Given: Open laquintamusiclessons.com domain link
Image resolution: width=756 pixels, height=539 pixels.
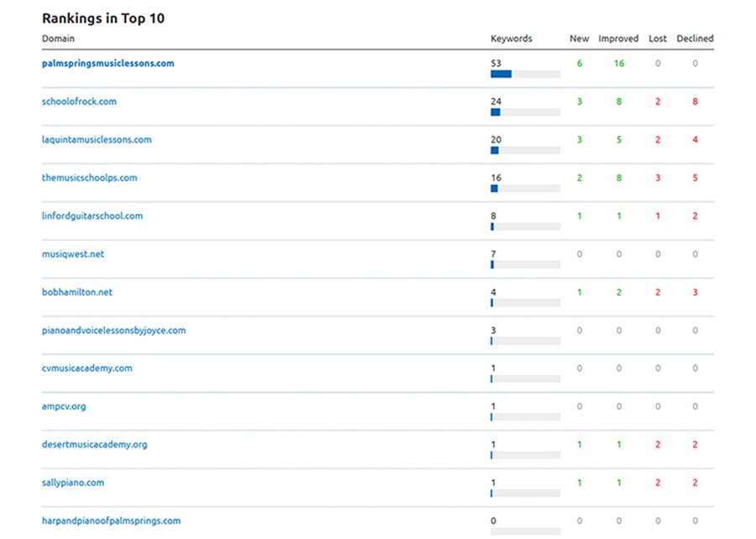Looking at the screenshot, I should (x=97, y=139).
